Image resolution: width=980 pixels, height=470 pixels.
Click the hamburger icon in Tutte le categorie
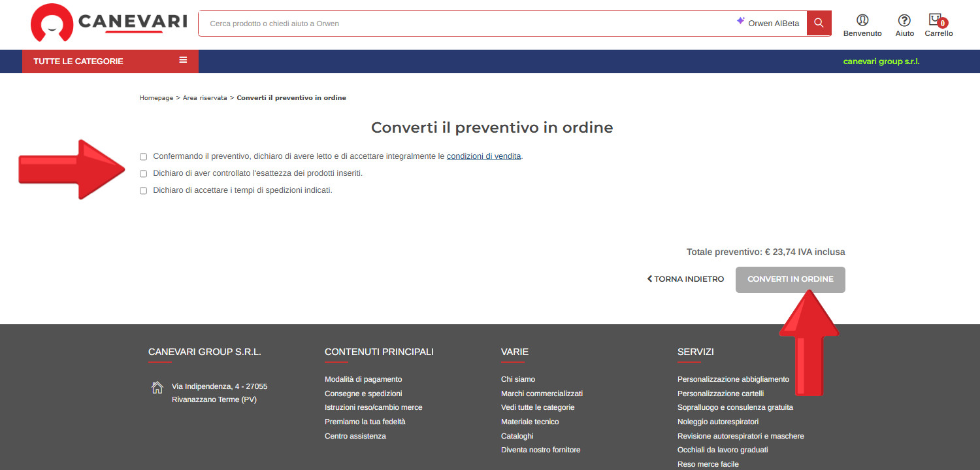183,60
